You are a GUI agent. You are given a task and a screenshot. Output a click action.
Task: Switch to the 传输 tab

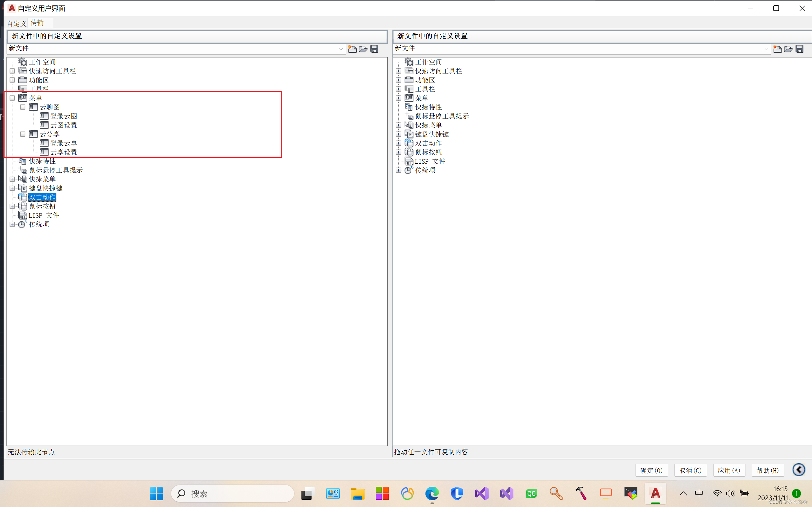coord(37,23)
